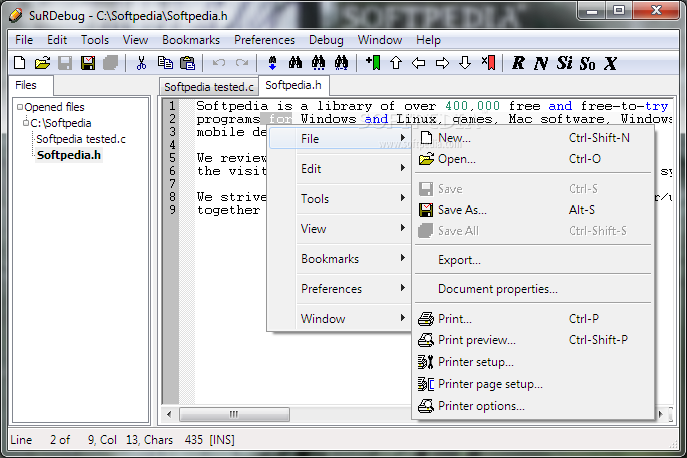
Task: Choose Document properties... from the submenu
Action: point(532,289)
